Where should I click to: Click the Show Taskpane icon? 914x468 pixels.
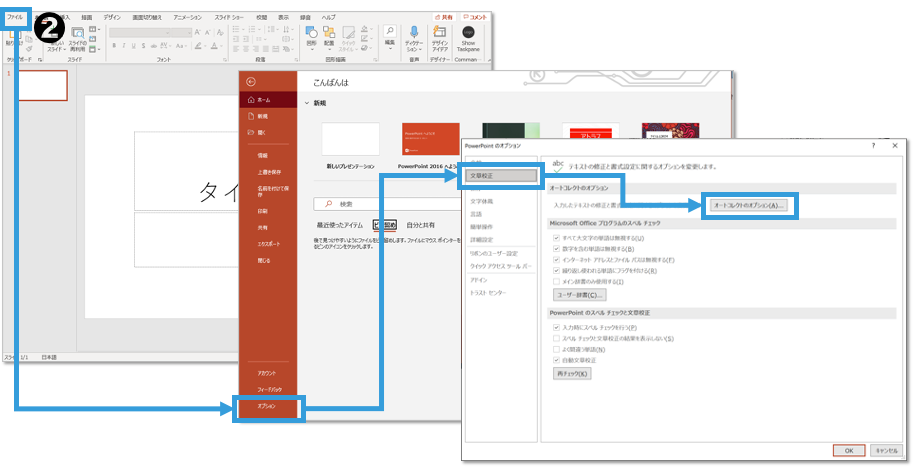(468, 33)
